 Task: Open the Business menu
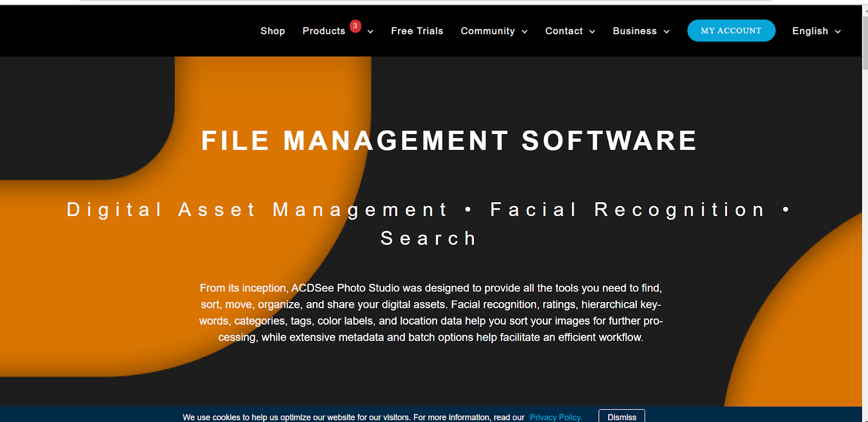[635, 31]
